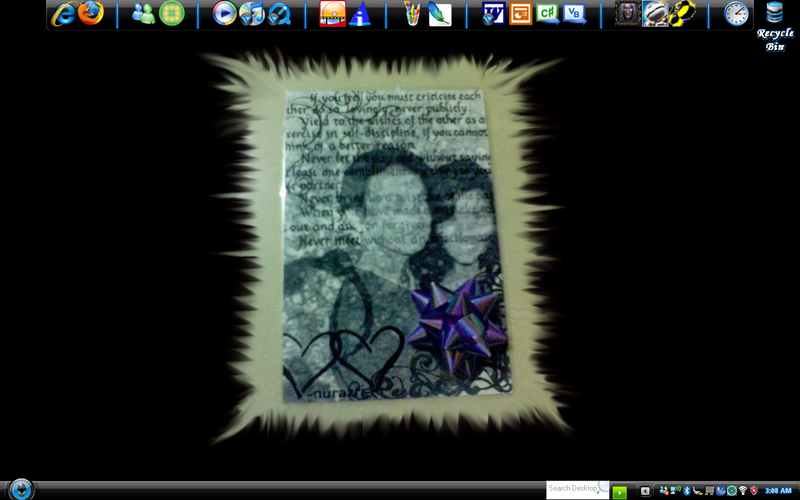Click the Bluetooth tray icon
Viewport: 800px width, 500px height.
687,490
